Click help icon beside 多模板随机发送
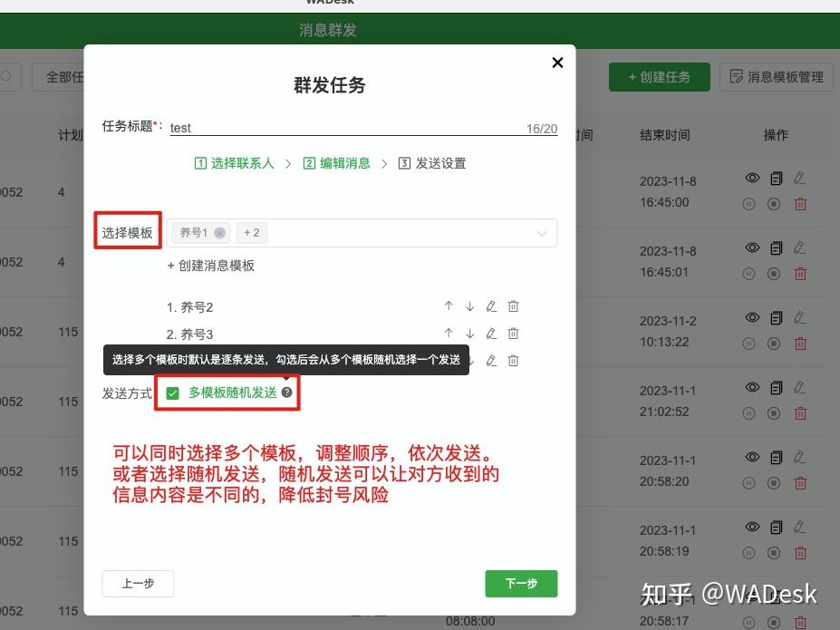The height and width of the screenshot is (630, 840). (287, 393)
